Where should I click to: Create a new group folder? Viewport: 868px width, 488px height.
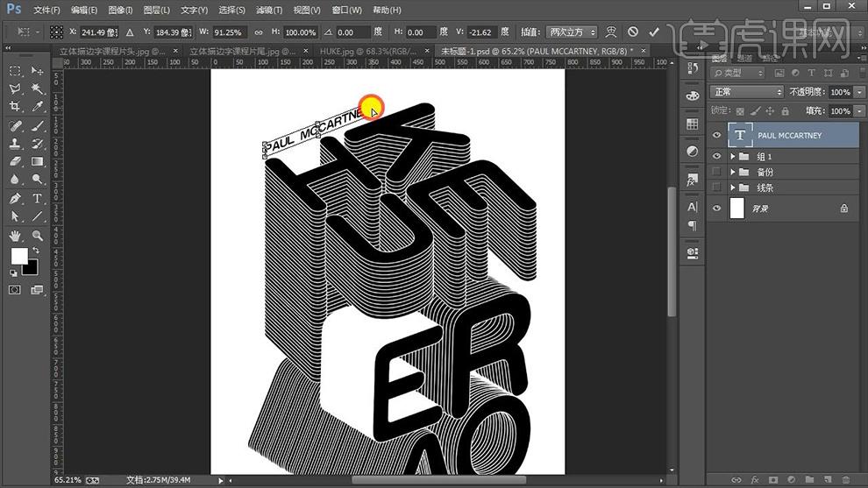[x=809, y=480]
